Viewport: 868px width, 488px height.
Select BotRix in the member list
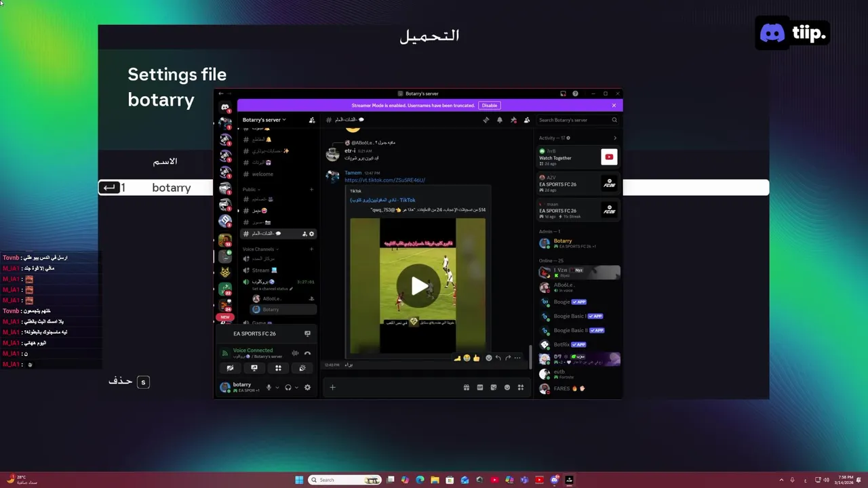click(578, 345)
